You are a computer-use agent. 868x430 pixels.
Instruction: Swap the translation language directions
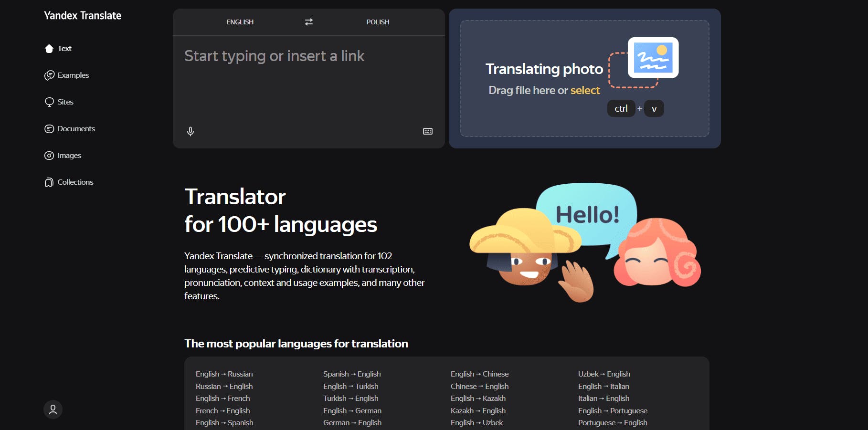(x=308, y=22)
